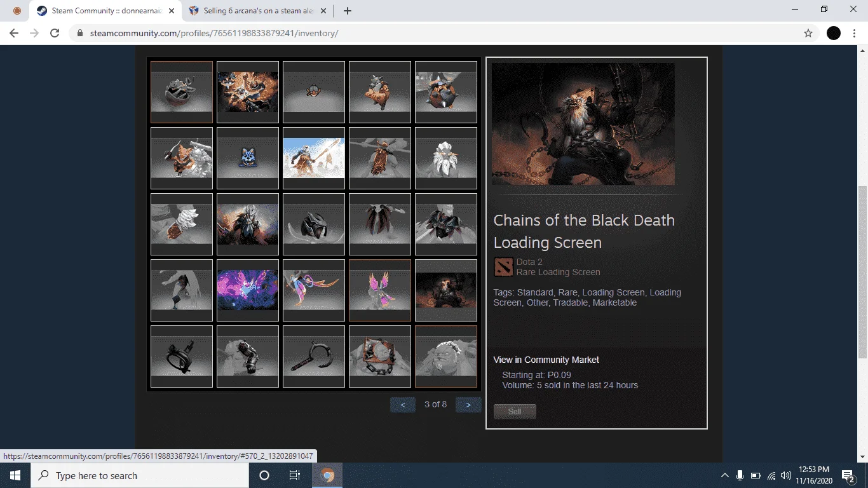Select the snowy blue-sky loading screen item
Screen dimensions: 868x488
(314, 158)
